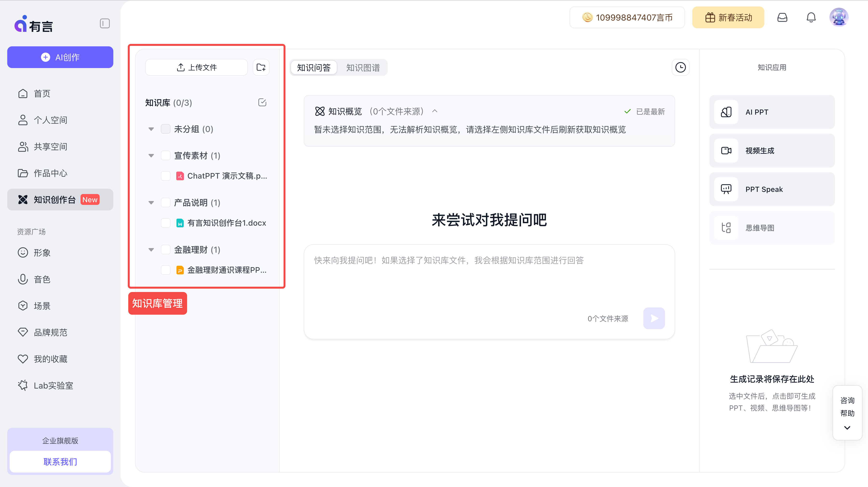Select the AI PPT knowledge application
Screen dimensions: 868x487
(x=772, y=112)
